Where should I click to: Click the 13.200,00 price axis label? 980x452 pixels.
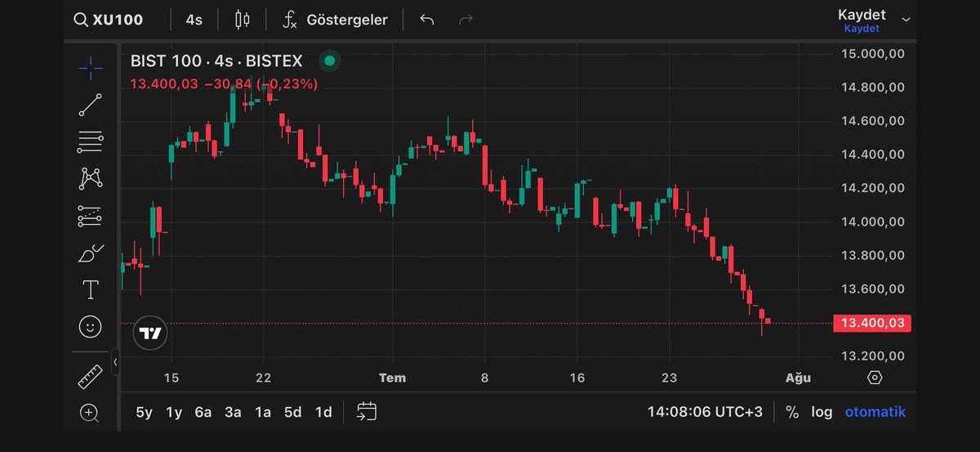click(x=873, y=356)
